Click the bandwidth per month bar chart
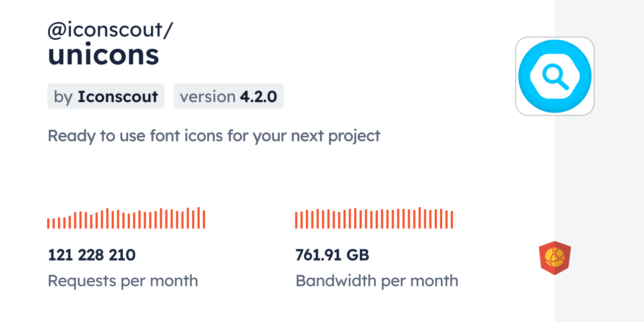This screenshot has height=322, width=644. (374, 218)
